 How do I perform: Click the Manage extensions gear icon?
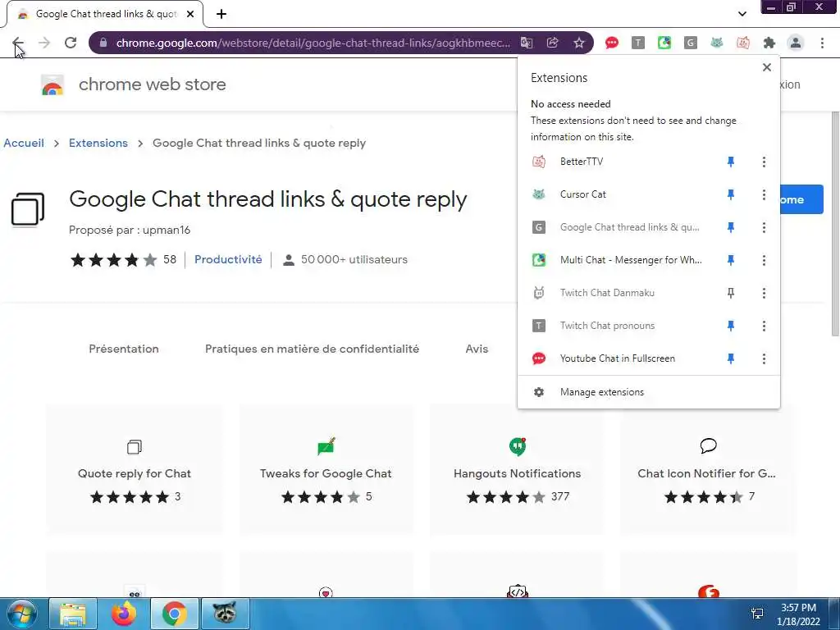[x=539, y=392]
